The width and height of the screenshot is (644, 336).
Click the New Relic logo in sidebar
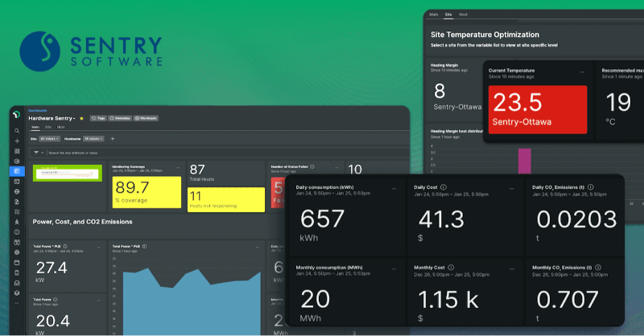tap(16, 114)
